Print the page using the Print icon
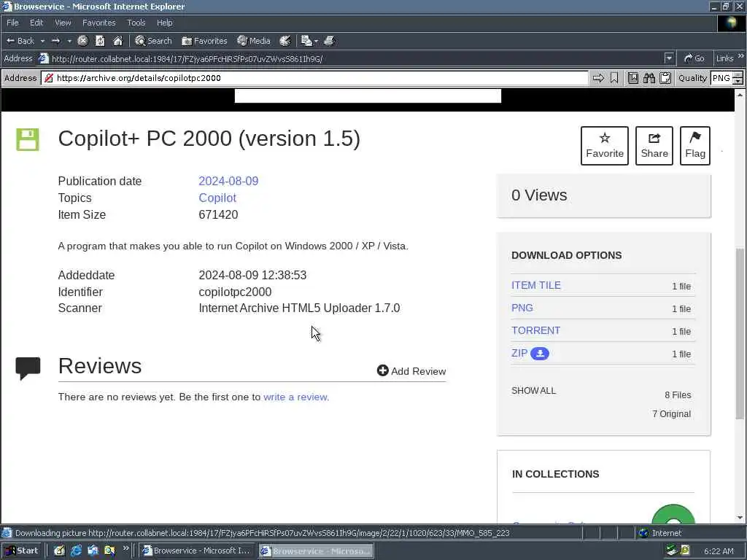The height and width of the screenshot is (560, 747). [329, 41]
